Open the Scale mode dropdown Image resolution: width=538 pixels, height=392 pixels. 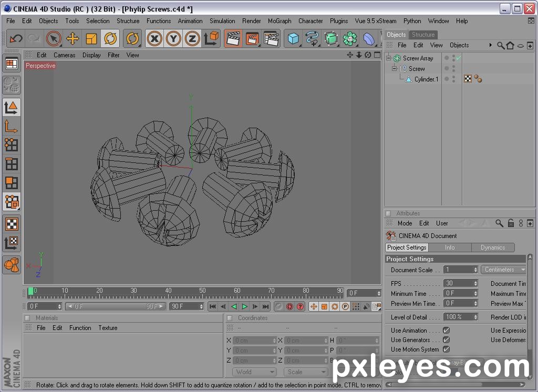click(305, 372)
